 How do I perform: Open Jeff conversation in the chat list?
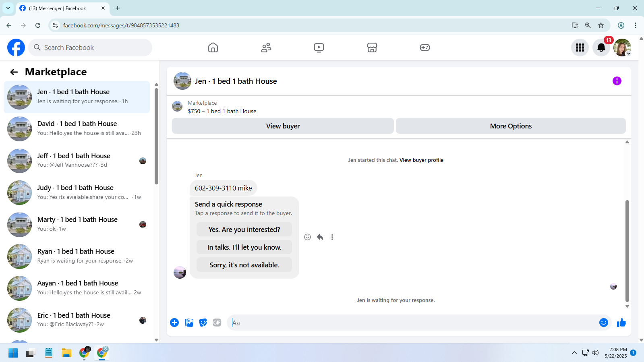tap(77, 161)
